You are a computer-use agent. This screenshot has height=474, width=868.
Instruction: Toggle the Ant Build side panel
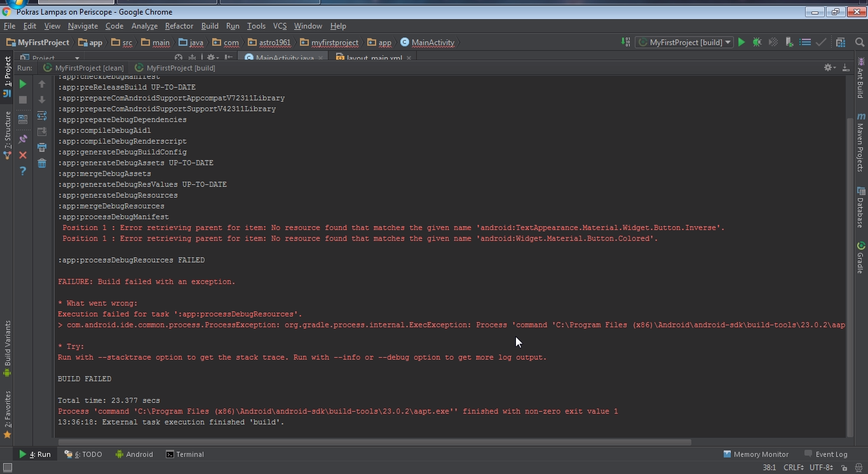860,78
